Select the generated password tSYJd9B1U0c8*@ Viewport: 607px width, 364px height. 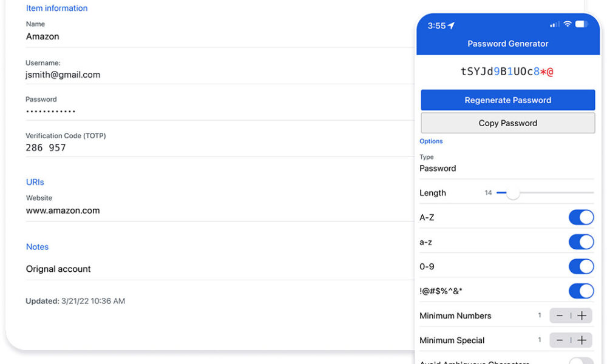(x=507, y=72)
